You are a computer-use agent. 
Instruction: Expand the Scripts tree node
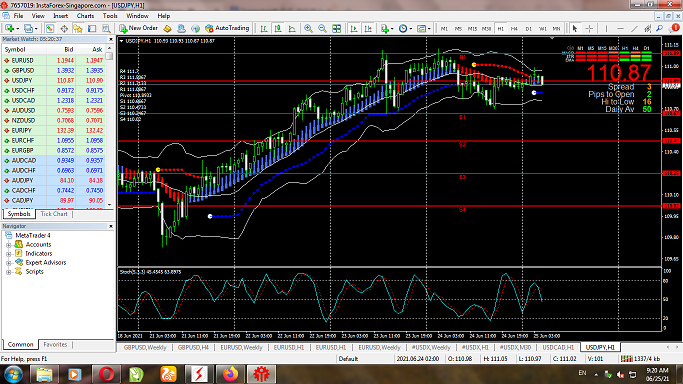click(x=8, y=272)
